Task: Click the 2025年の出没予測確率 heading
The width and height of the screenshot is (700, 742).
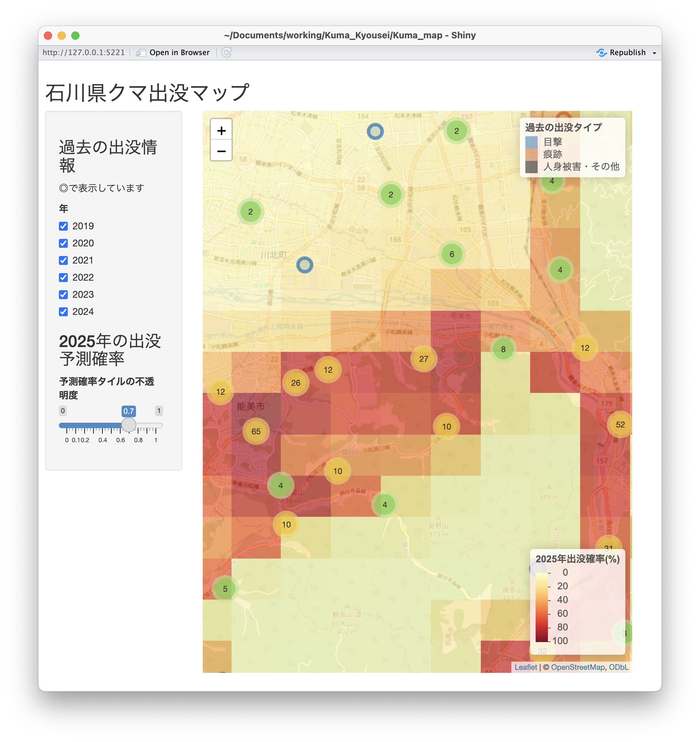Action: point(110,350)
